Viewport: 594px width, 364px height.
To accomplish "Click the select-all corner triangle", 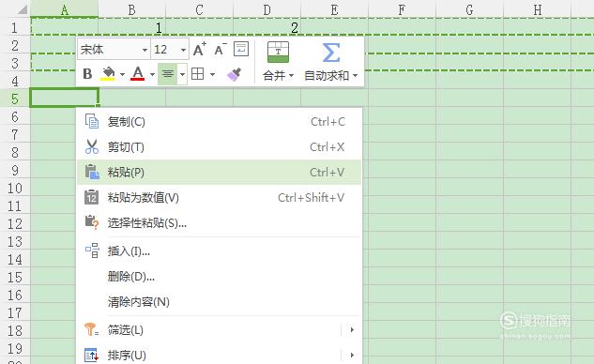I will point(22,9).
